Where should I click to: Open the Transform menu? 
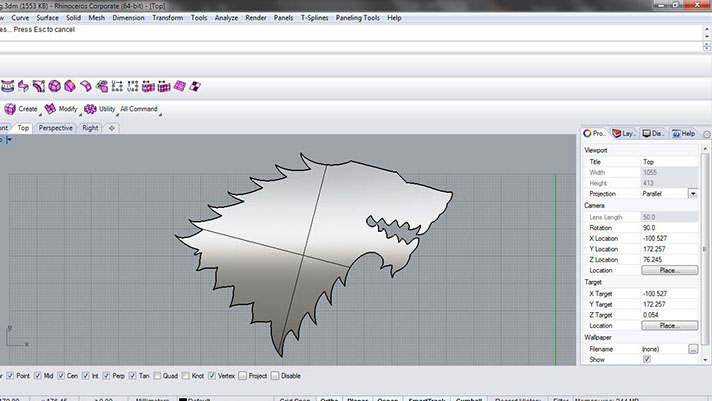168,18
